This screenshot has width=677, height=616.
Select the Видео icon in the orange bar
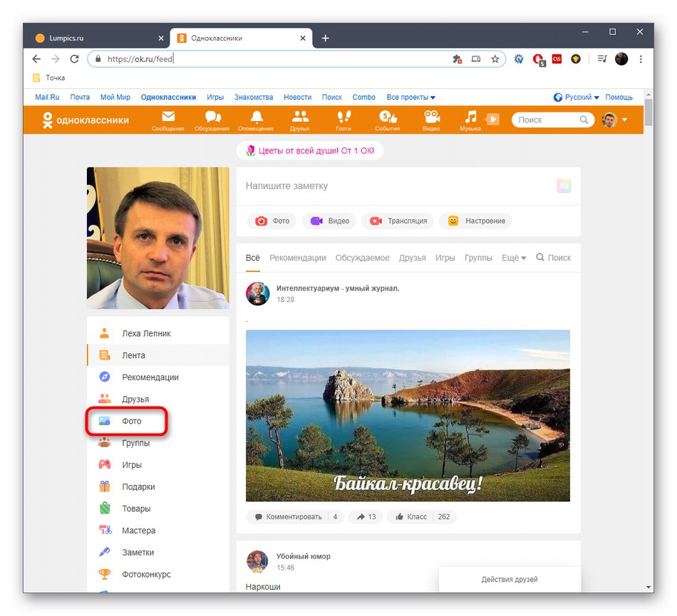[431, 120]
